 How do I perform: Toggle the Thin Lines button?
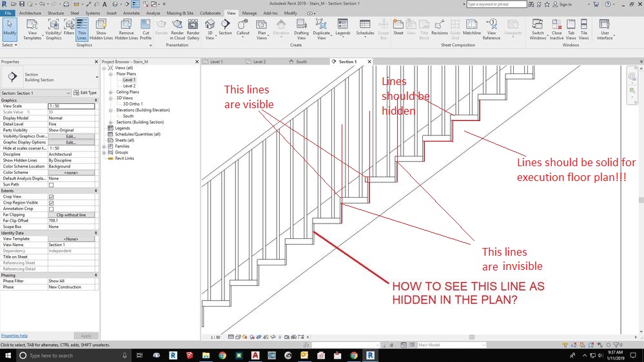[82, 29]
